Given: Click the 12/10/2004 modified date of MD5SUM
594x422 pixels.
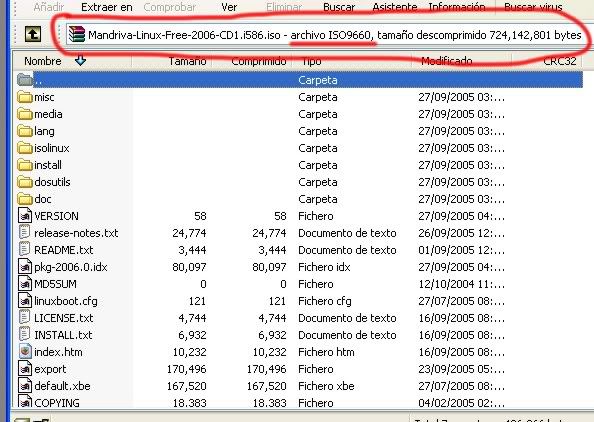Looking at the screenshot, I should pos(461,284).
